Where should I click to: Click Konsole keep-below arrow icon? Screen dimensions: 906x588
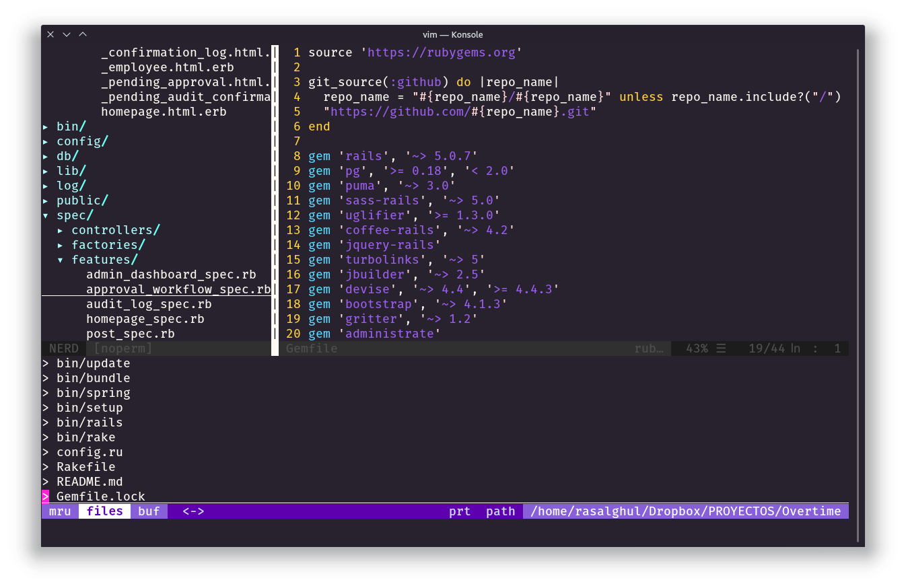[x=67, y=34]
